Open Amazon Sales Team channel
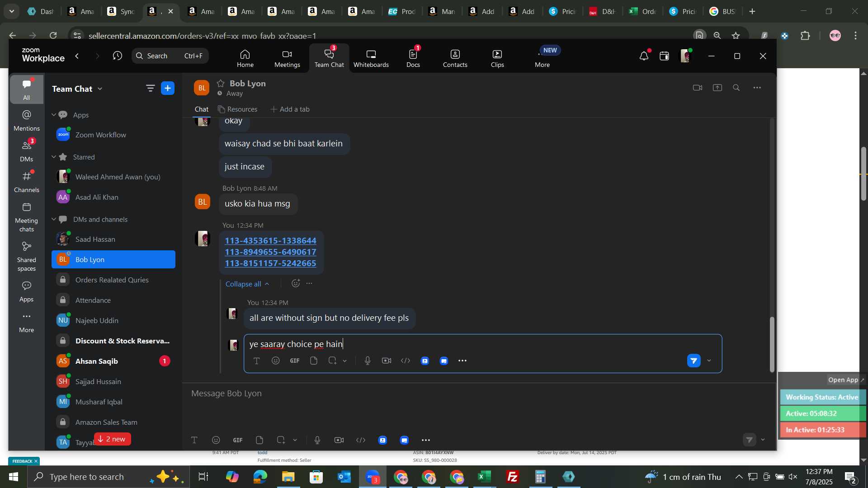This screenshot has width=868, height=488. 113,422
